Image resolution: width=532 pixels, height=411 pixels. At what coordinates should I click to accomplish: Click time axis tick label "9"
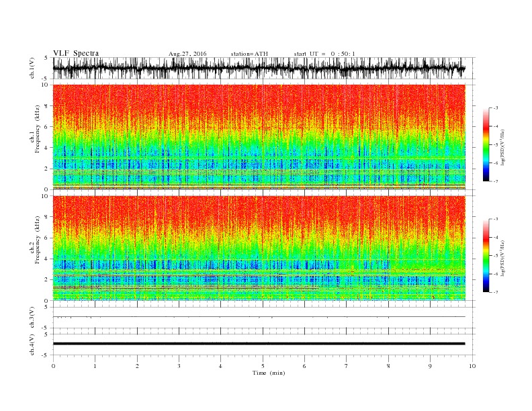[x=430, y=366]
